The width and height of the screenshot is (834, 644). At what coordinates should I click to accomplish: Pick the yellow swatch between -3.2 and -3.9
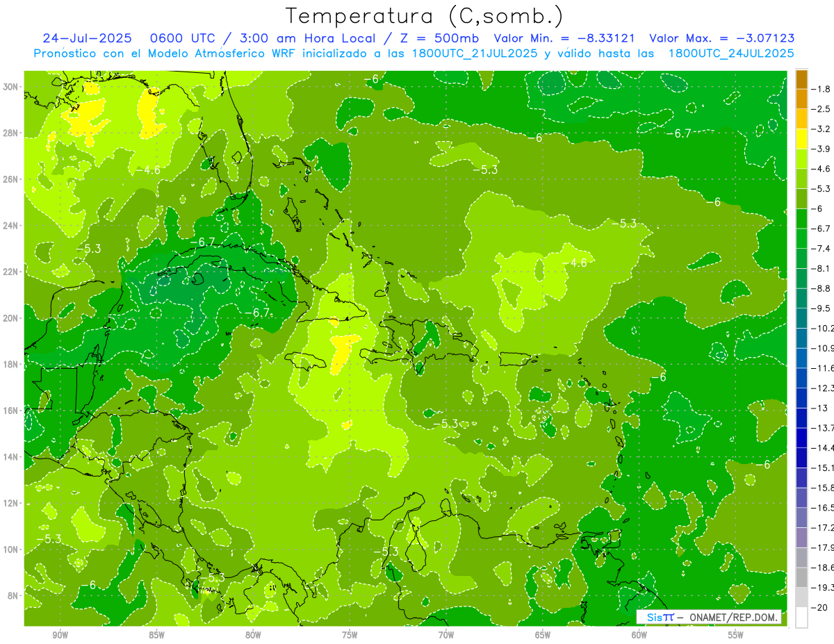tap(801, 138)
